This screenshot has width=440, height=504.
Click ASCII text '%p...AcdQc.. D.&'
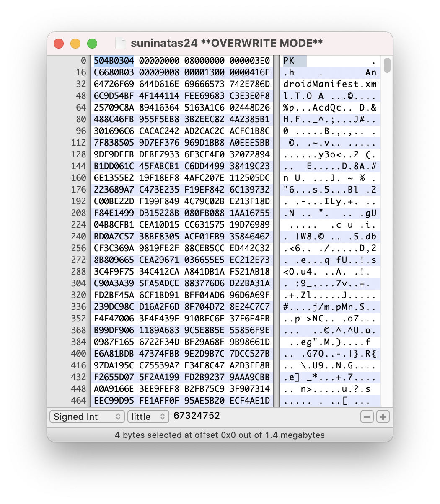[x=330, y=108]
